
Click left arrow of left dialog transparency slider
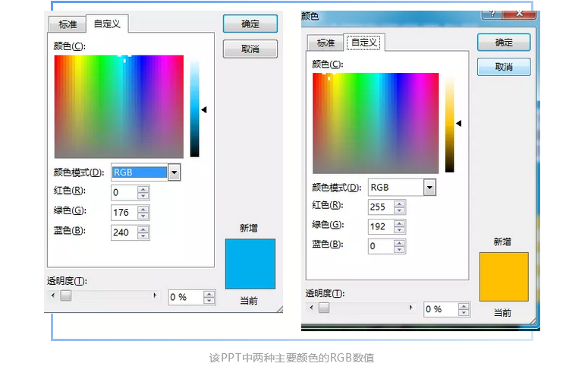click(53, 295)
